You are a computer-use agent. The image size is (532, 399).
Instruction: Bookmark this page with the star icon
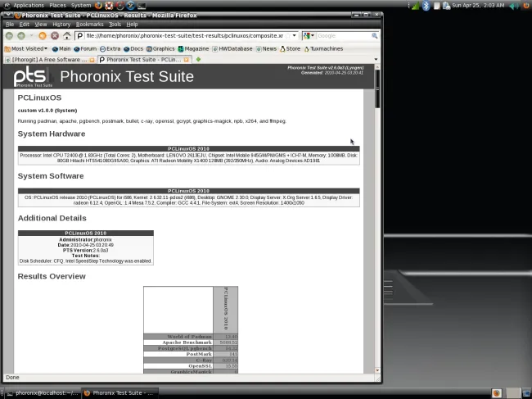[x=287, y=36]
